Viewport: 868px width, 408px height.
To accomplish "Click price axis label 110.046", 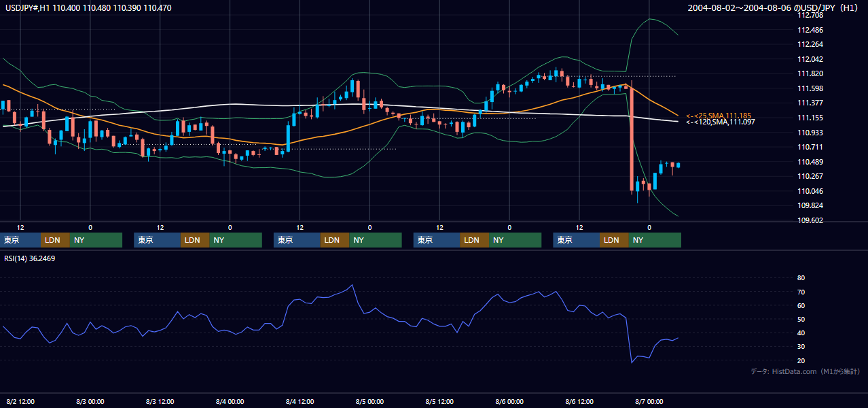I will point(810,191).
